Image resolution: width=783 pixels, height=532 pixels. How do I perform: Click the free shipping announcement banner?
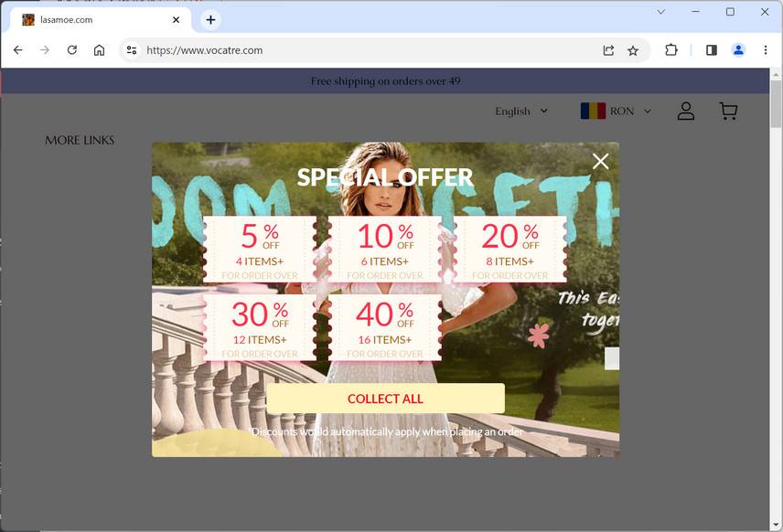385,80
